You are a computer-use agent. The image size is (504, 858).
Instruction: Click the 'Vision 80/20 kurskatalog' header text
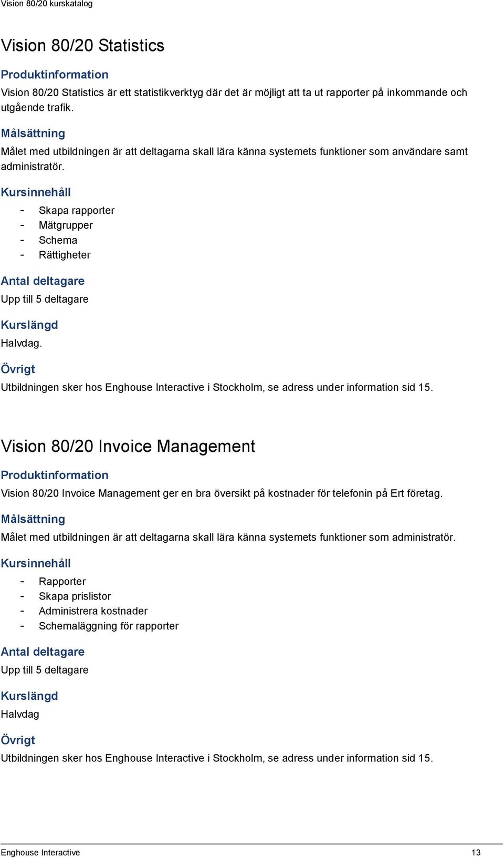pos(47,4)
